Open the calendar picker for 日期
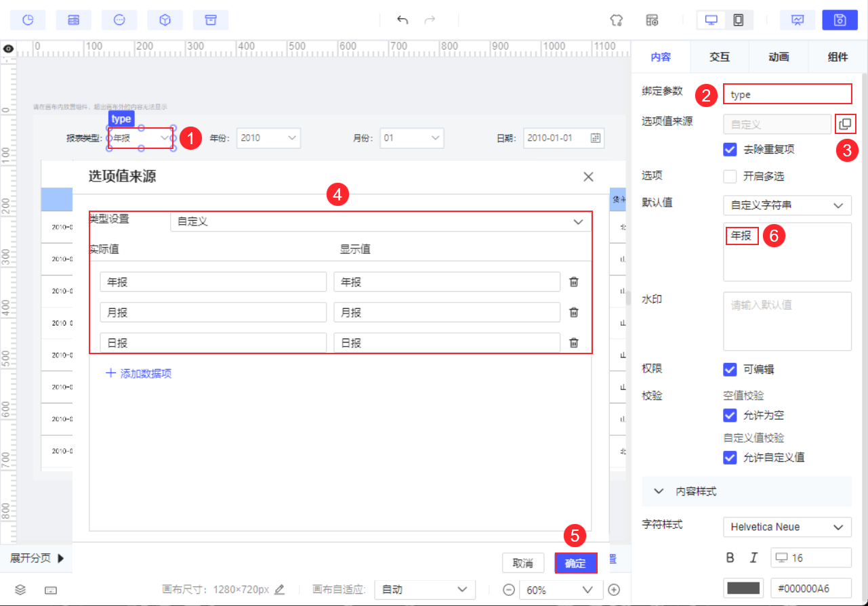The width and height of the screenshot is (868, 606). click(596, 138)
